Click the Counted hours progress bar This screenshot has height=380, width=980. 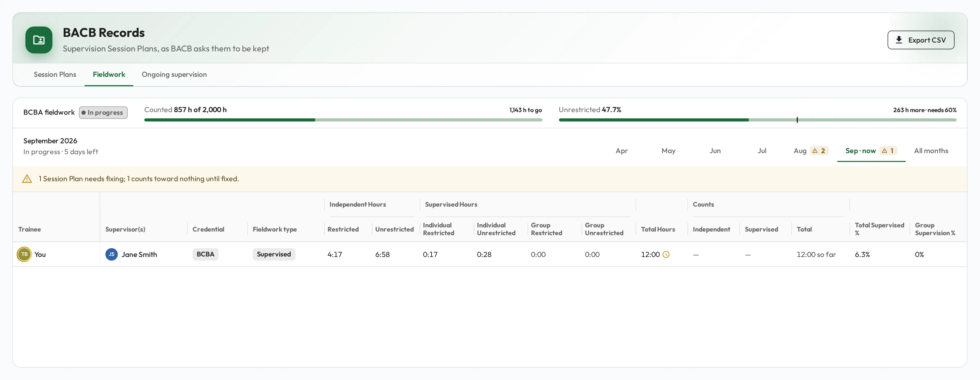click(x=343, y=120)
